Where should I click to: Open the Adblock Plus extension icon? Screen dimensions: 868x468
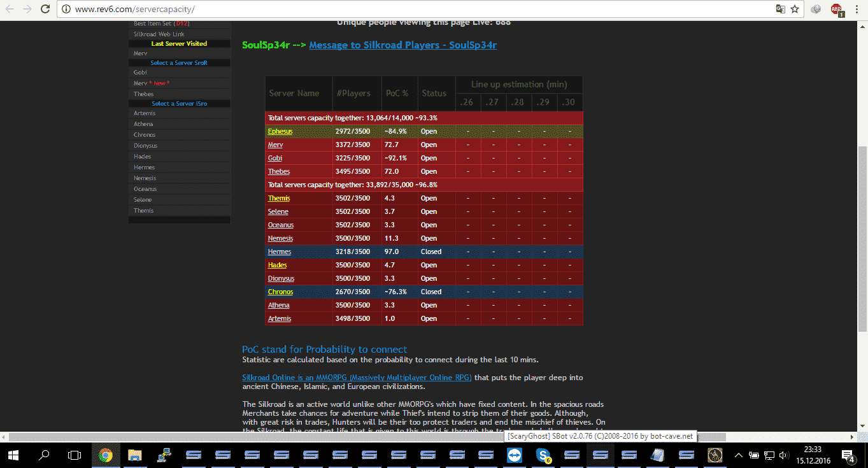[837, 10]
